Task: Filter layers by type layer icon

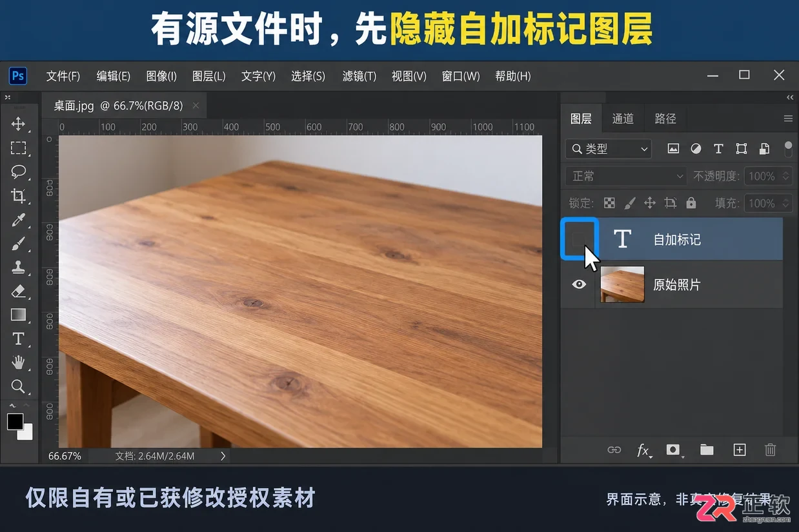Action: [718, 149]
